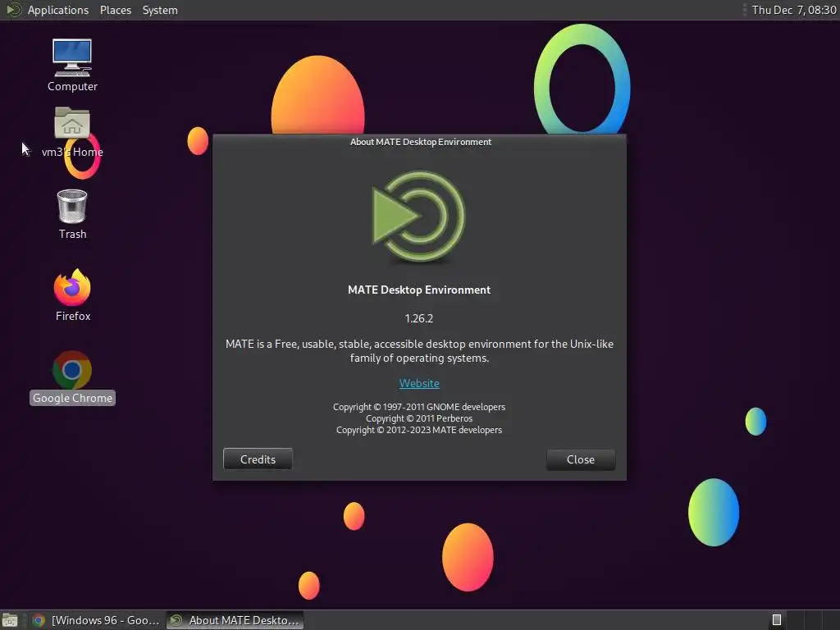This screenshot has width=840, height=630.
Task: Click the 'Copyright © 2011 Perberos' line
Action: pos(419,418)
